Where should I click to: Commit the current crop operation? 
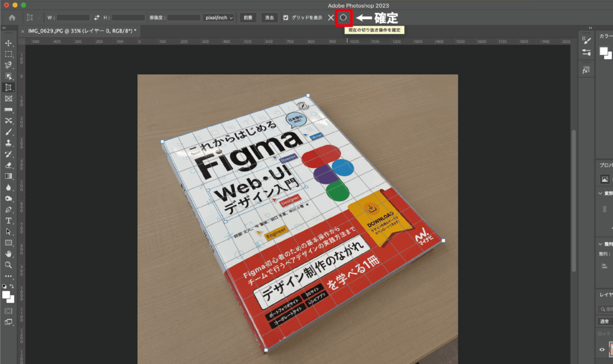coord(344,18)
